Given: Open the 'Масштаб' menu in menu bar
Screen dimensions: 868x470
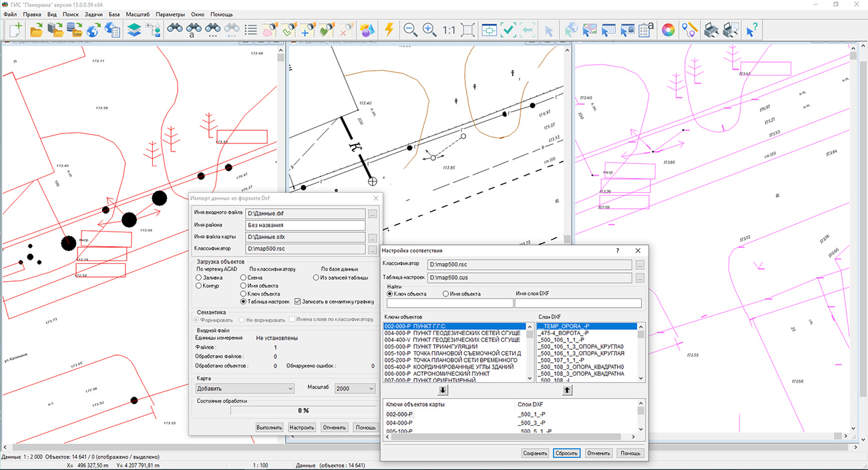Looking at the screenshot, I should tap(138, 14).
